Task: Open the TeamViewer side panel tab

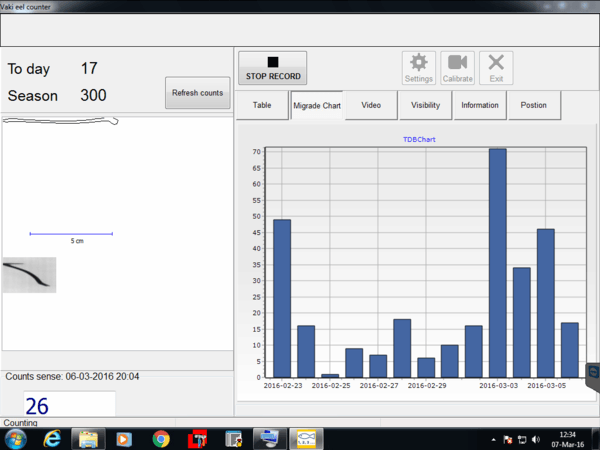Action: tap(593, 377)
